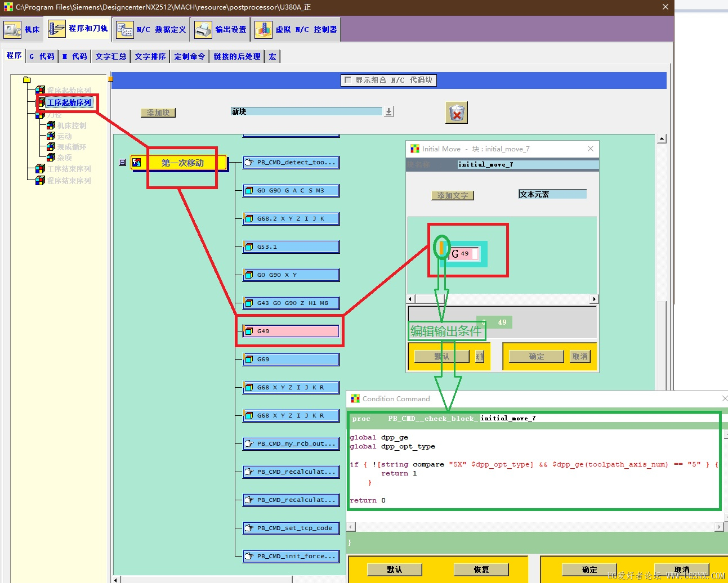This screenshot has height=583, width=728.
Task: Select 工序起始序列 in the tree
Action: click(69, 102)
